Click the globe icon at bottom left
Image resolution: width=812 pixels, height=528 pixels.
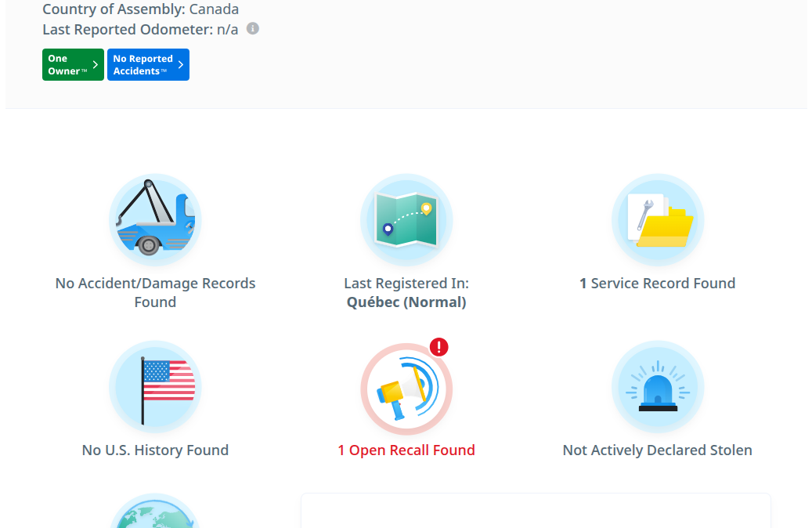pos(155,513)
